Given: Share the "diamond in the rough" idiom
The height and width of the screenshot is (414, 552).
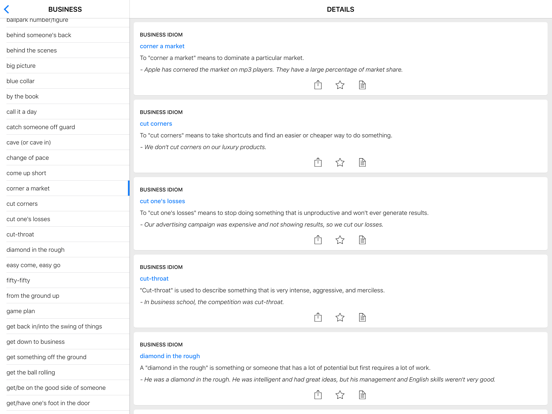Looking at the screenshot, I should [318, 395].
